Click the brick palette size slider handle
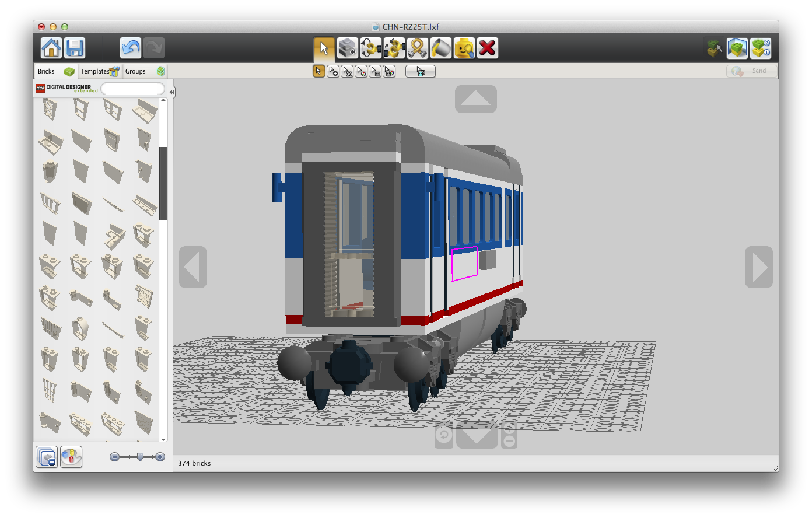812x518 pixels. coord(140,457)
